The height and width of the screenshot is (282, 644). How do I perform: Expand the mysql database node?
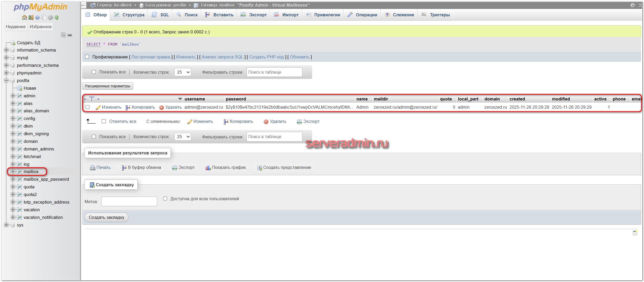(x=6, y=58)
